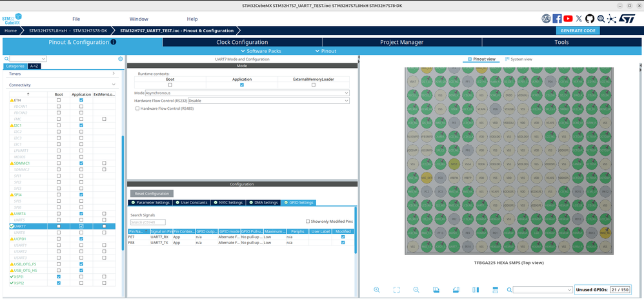Tick the Boot runtime context checkbox in Mode
The width and height of the screenshot is (644, 301).
(x=170, y=85)
